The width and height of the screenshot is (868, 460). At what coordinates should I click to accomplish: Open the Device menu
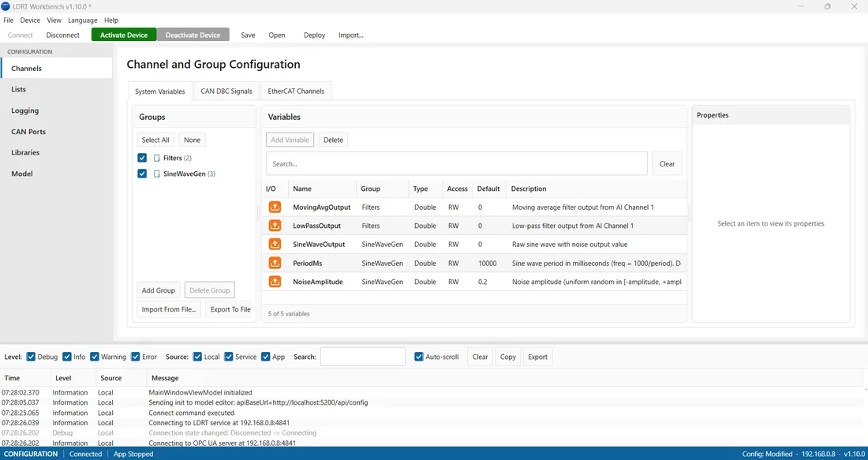tap(31, 20)
